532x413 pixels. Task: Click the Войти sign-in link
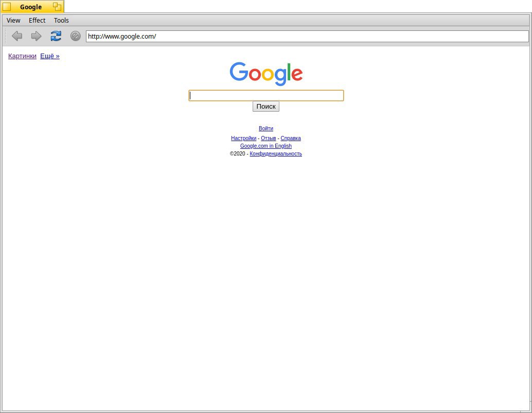tap(266, 128)
